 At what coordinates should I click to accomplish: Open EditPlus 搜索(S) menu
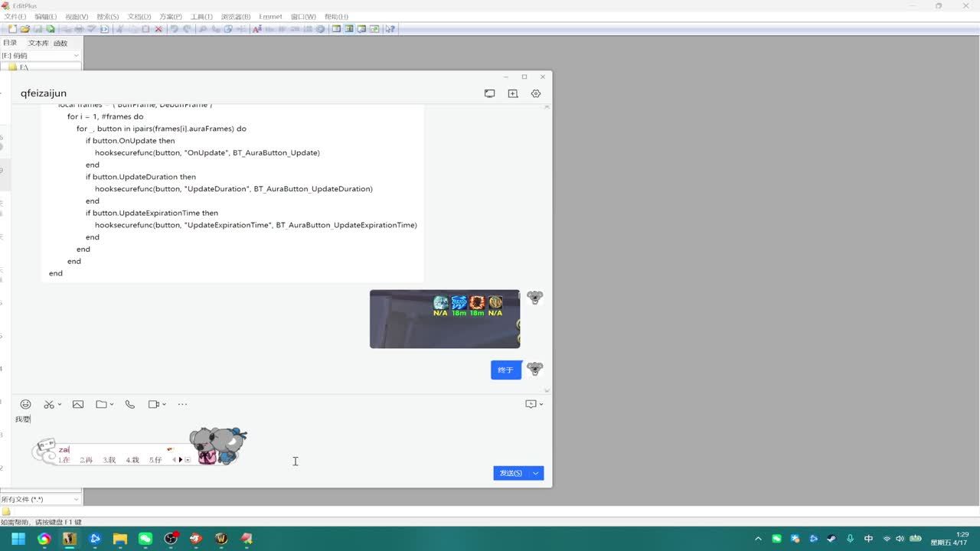pyautogui.click(x=108, y=17)
